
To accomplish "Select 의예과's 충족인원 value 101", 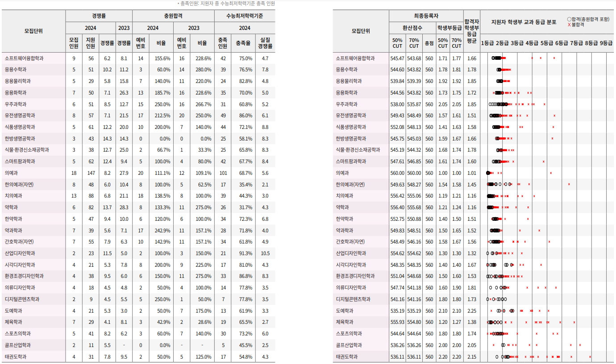I will click(223, 173).
